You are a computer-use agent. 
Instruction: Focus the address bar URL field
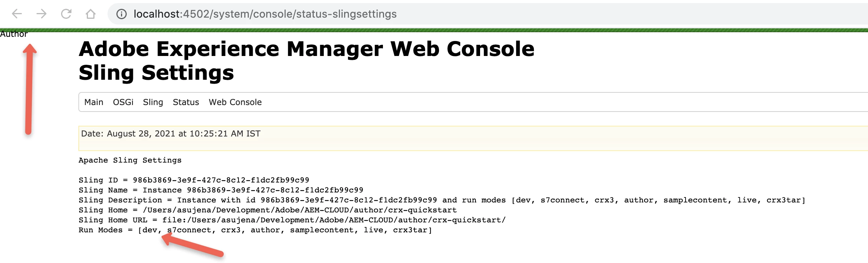pyautogui.click(x=488, y=14)
